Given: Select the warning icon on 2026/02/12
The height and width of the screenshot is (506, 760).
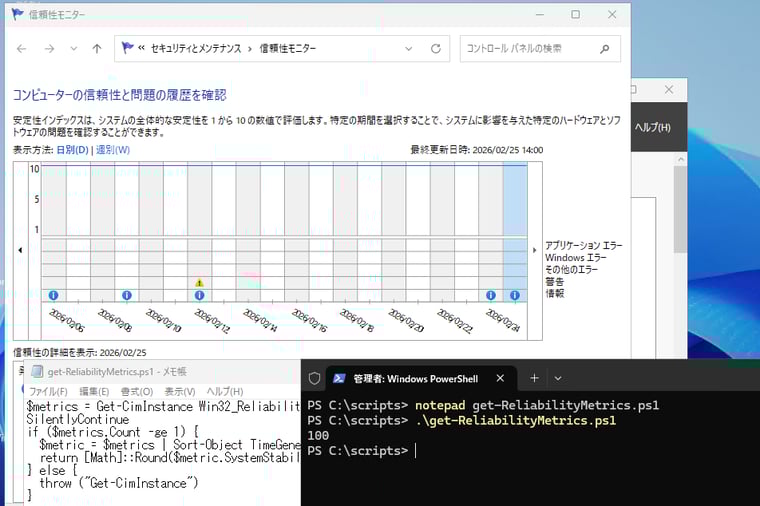Looking at the screenshot, I should pyautogui.click(x=199, y=283).
